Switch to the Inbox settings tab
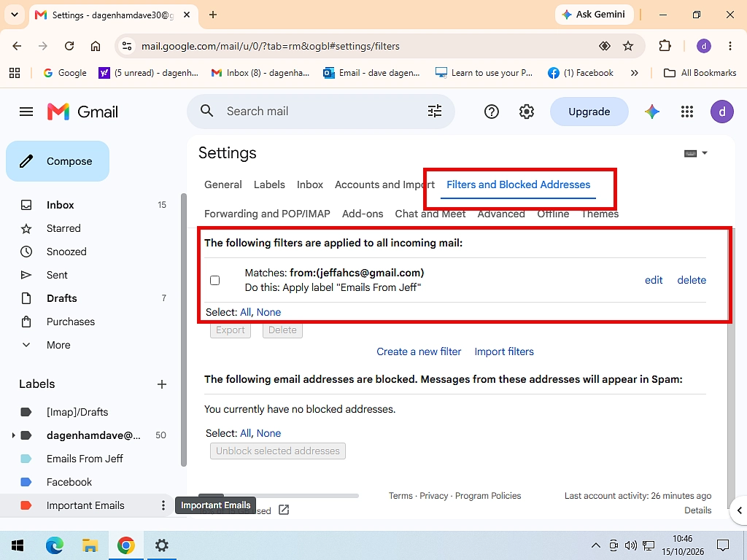Image resolution: width=747 pixels, height=560 pixels. click(x=309, y=184)
